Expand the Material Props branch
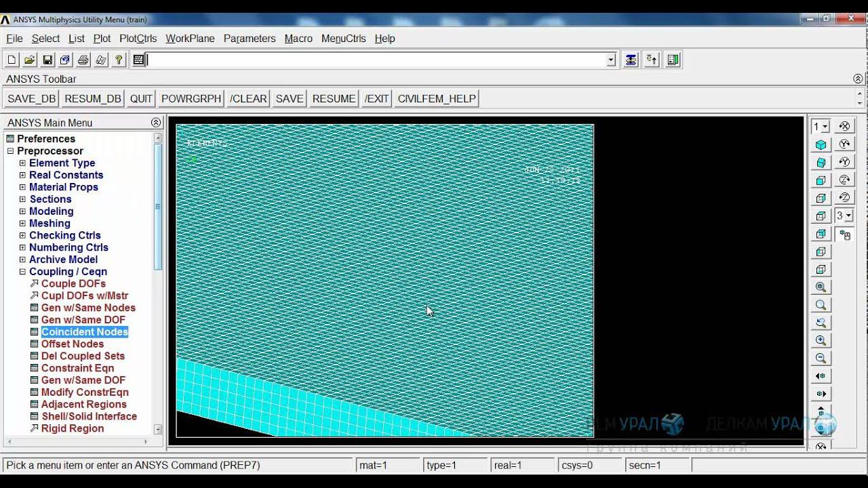Viewport: 868px width, 488px height. pos(22,187)
